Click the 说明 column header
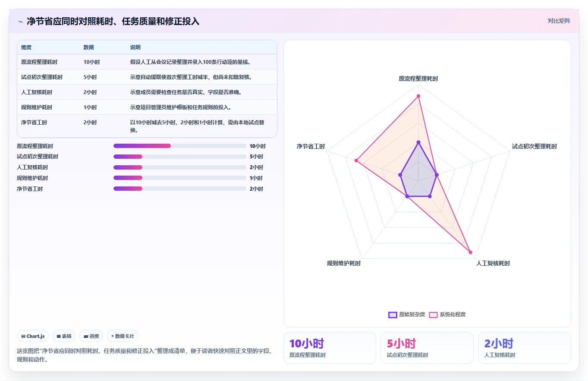 click(135, 47)
